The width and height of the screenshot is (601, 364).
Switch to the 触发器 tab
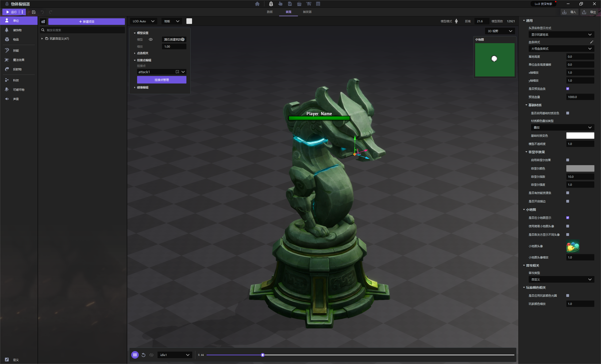[x=307, y=12]
